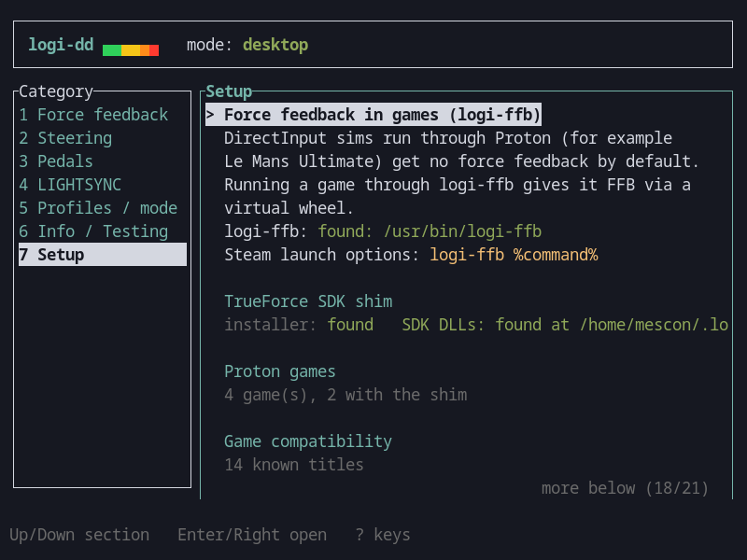Switch to the LIGHTSYNC category
747x560 pixels.
(x=103, y=185)
